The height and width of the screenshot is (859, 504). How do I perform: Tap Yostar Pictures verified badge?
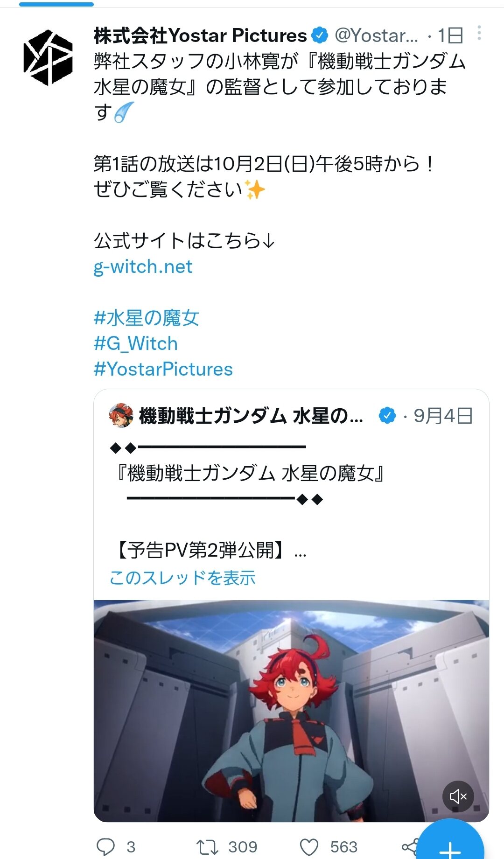(x=320, y=35)
